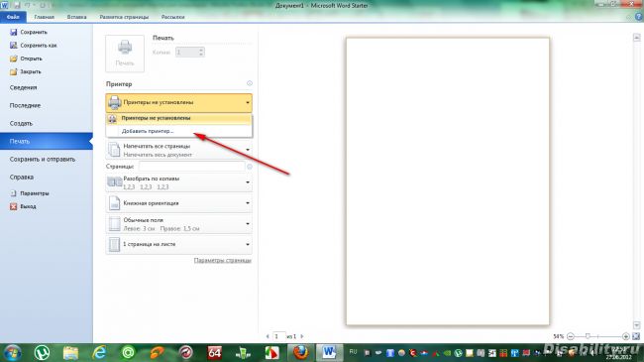Select Печать in backstage sidebar
This screenshot has width=644, height=362.
coord(47,141)
